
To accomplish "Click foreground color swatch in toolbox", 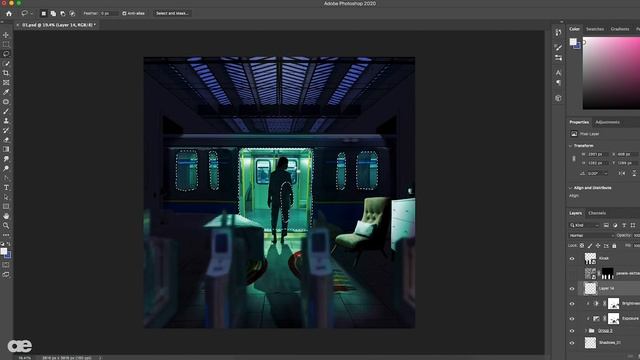I will coord(4,251).
